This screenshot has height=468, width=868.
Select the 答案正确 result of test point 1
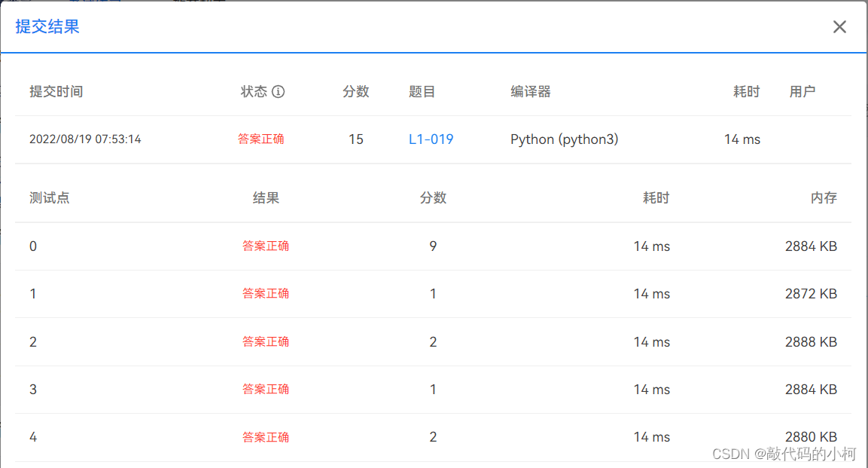(266, 294)
